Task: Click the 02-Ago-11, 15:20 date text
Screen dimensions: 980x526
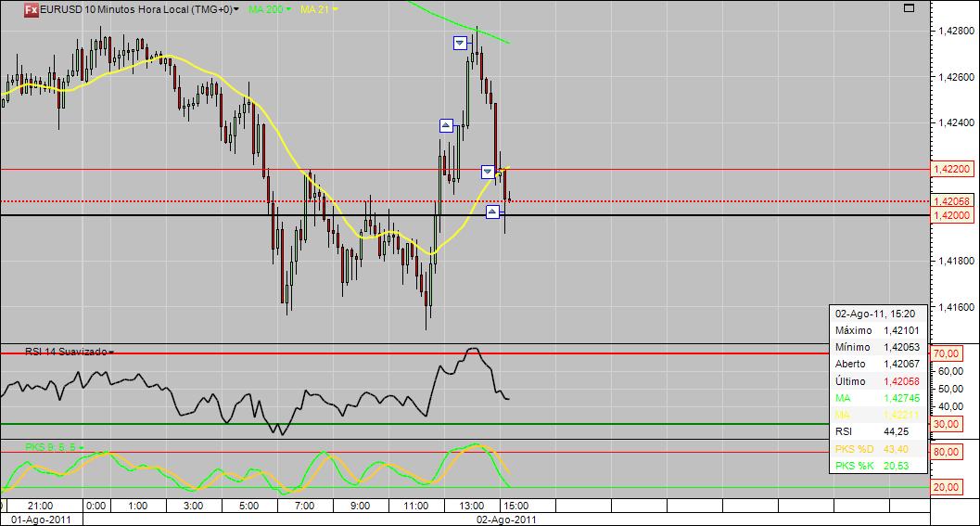Action: 875,314
